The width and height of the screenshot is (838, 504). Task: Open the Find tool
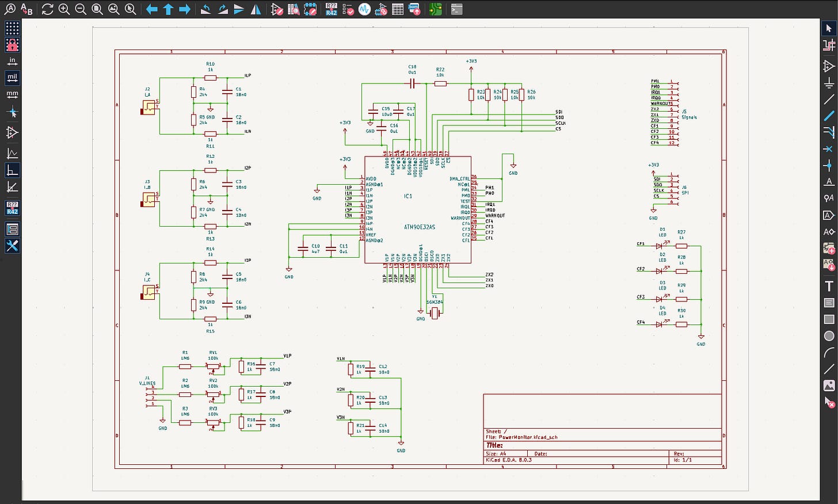10,9
